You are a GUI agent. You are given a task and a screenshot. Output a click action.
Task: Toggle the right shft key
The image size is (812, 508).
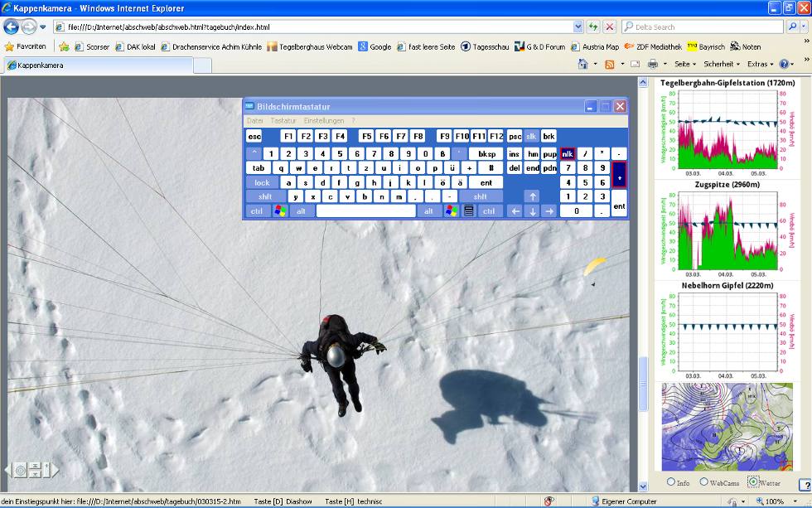tap(480, 196)
